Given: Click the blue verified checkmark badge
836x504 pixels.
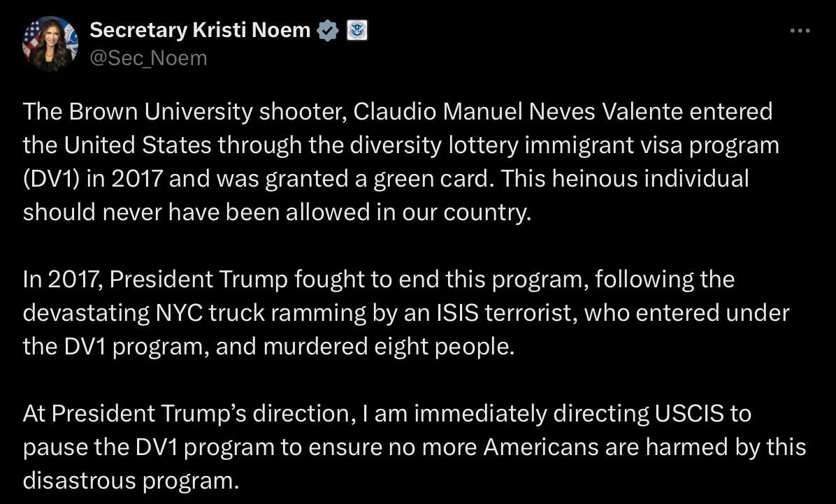Looking at the screenshot, I should pyautogui.click(x=329, y=30).
